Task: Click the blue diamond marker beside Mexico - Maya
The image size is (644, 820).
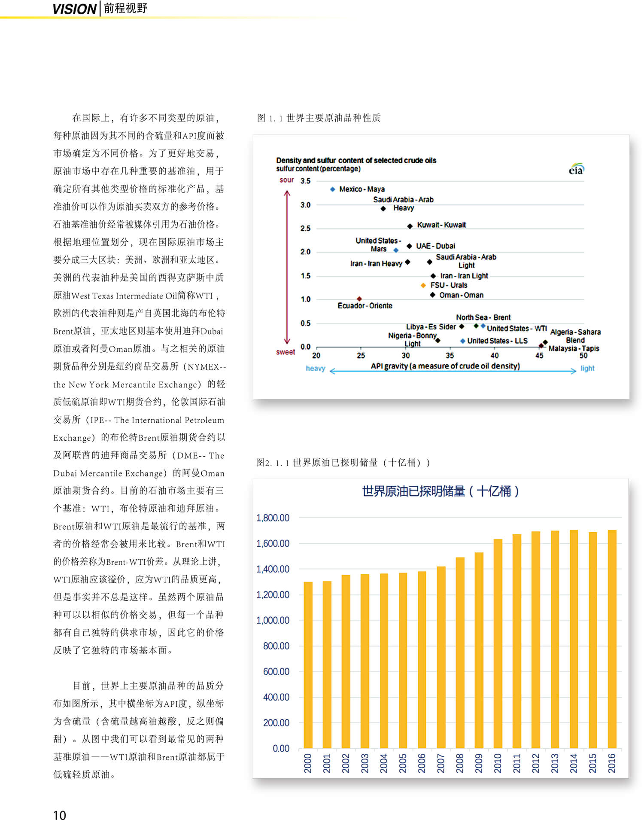Action: 332,189
